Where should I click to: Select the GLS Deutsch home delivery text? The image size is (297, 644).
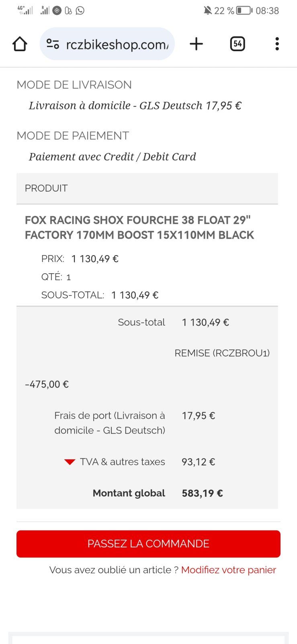tap(135, 105)
